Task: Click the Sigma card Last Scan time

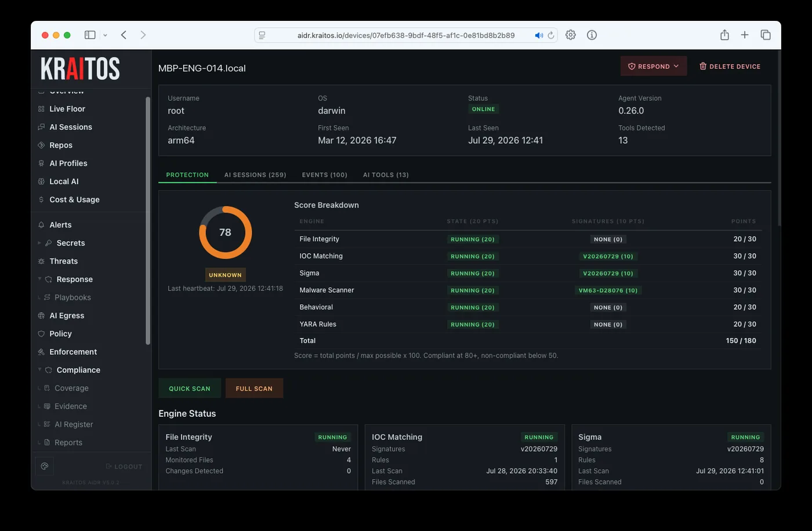Action: [730, 471]
